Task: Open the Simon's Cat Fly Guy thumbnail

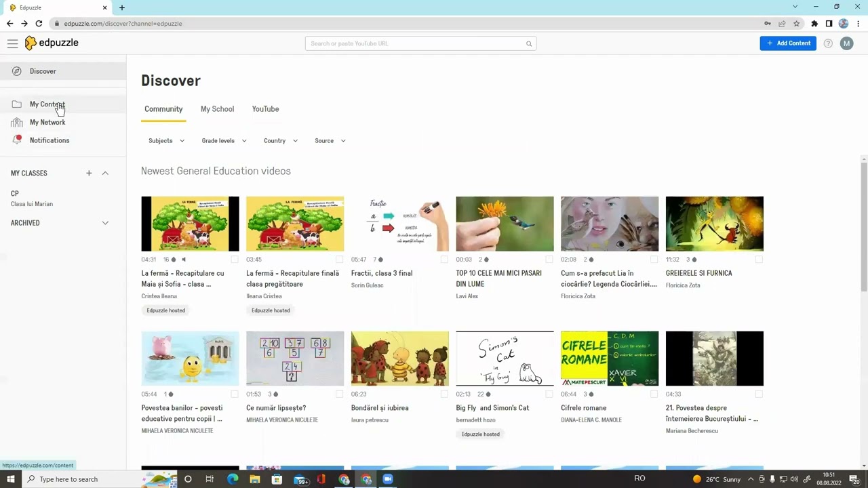Action: 505,359
